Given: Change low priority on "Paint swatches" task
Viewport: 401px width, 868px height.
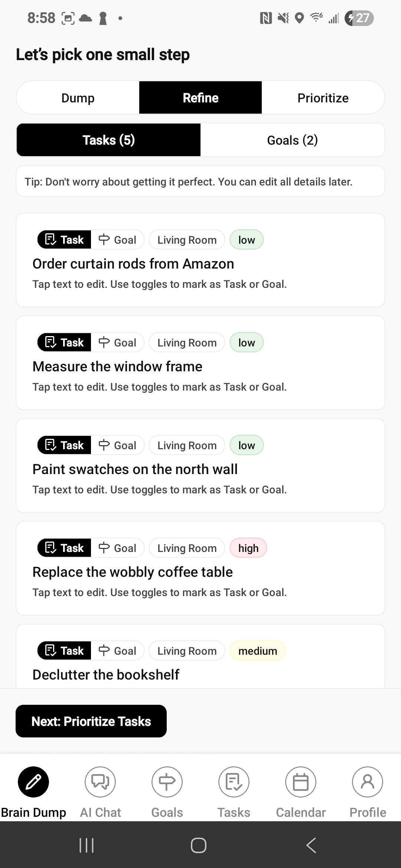Looking at the screenshot, I should point(247,445).
